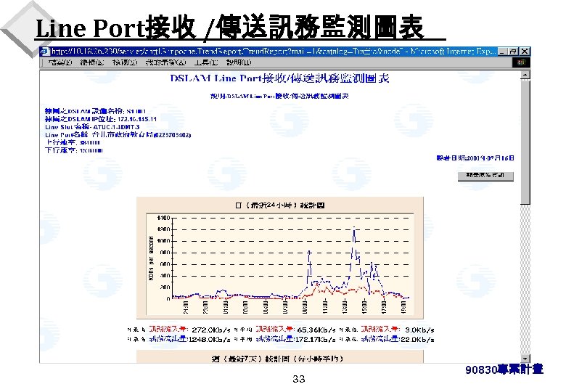Open the 說明(H) Help menu

tap(239, 62)
